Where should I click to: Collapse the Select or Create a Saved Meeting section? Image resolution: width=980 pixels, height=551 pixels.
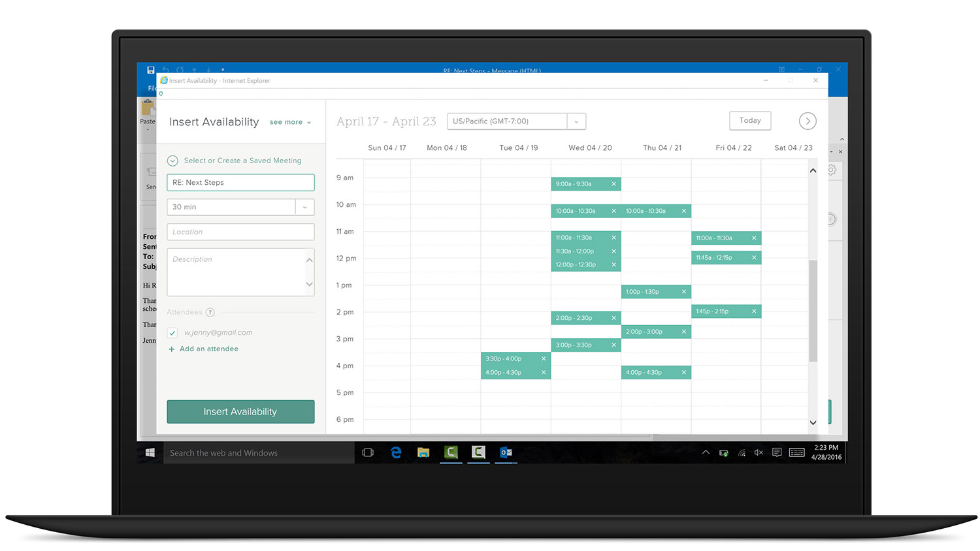[172, 161]
